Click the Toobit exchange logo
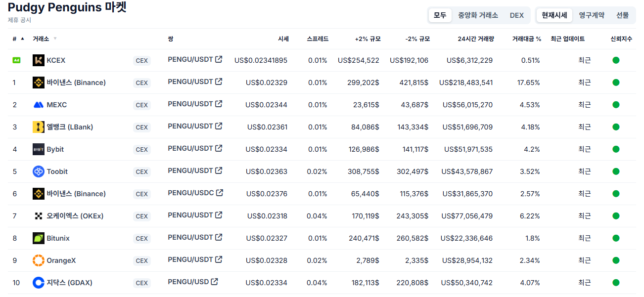Screen dimensions: 644x297 pyautogui.click(x=39, y=171)
